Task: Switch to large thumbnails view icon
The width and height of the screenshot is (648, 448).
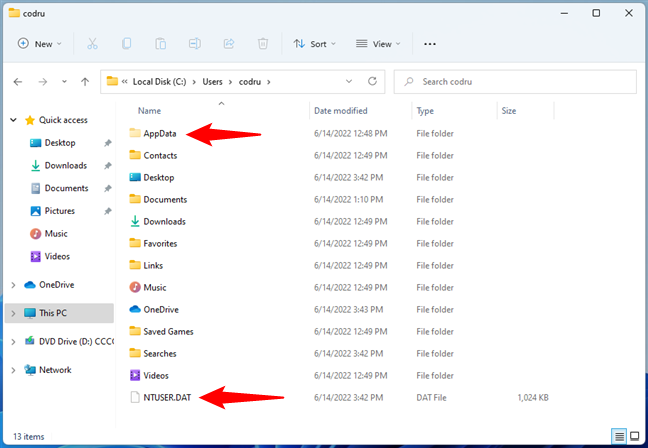Action: [x=634, y=436]
